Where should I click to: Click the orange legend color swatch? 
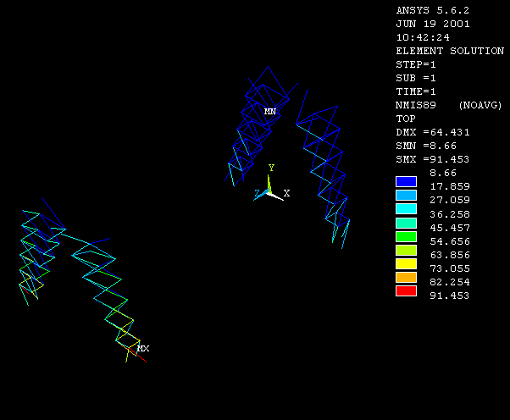(407, 278)
